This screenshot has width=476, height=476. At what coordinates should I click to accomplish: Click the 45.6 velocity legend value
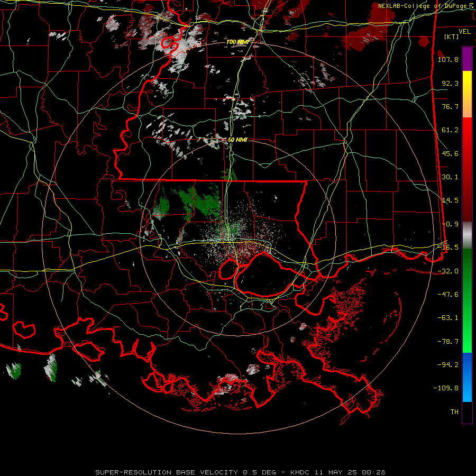(450, 153)
